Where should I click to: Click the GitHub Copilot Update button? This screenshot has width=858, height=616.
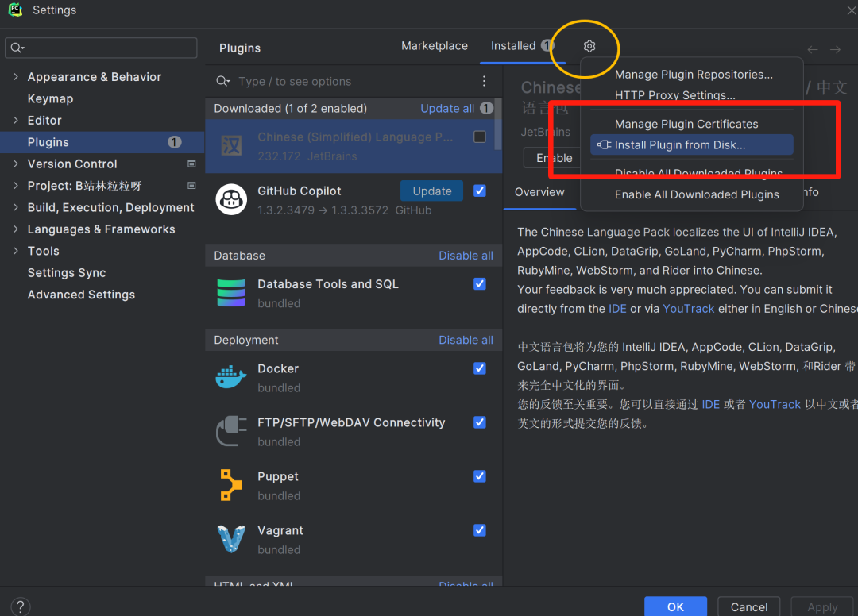point(431,191)
